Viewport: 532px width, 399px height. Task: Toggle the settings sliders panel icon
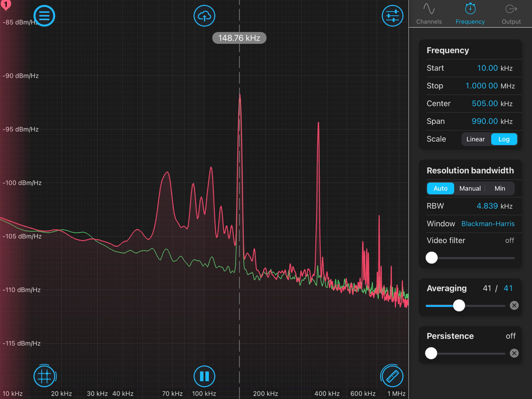click(x=392, y=16)
